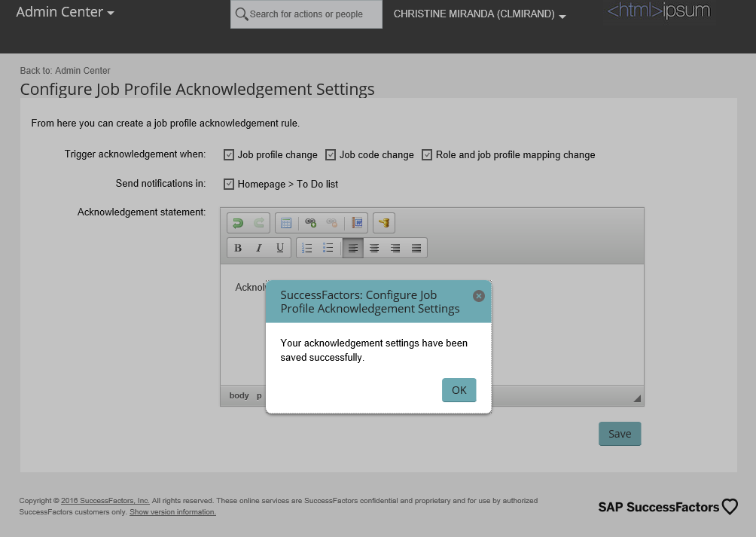The height and width of the screenshot is (537, 756).
Task: Insert a bulleted list
Action: click(328, 248)
